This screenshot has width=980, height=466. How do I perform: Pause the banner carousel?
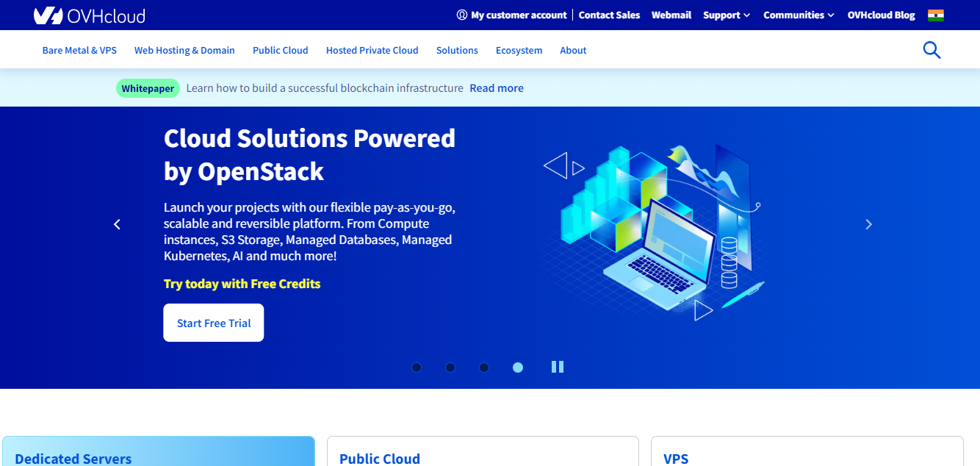tap(557, 366)
